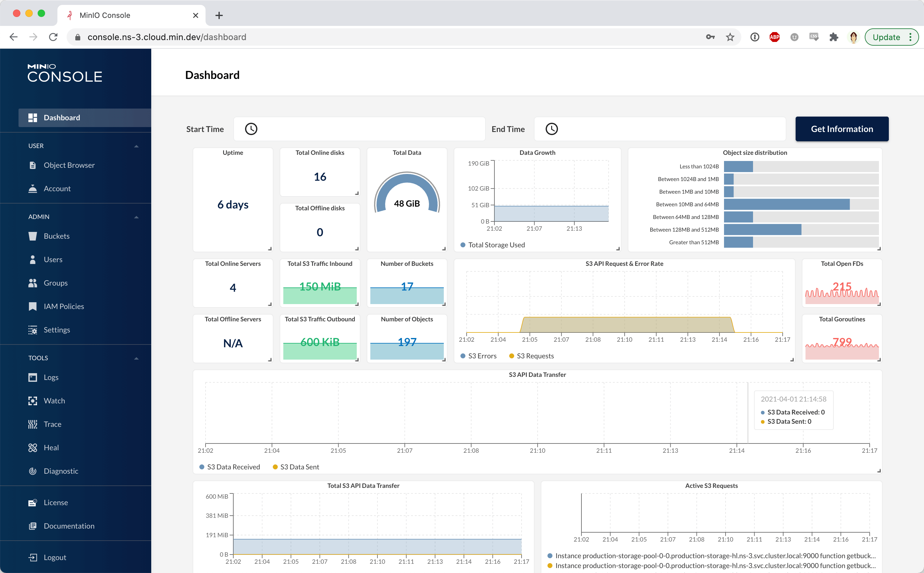Select Dashboard in the sidebar menu
924x573 pixels.
click(62, 117)
